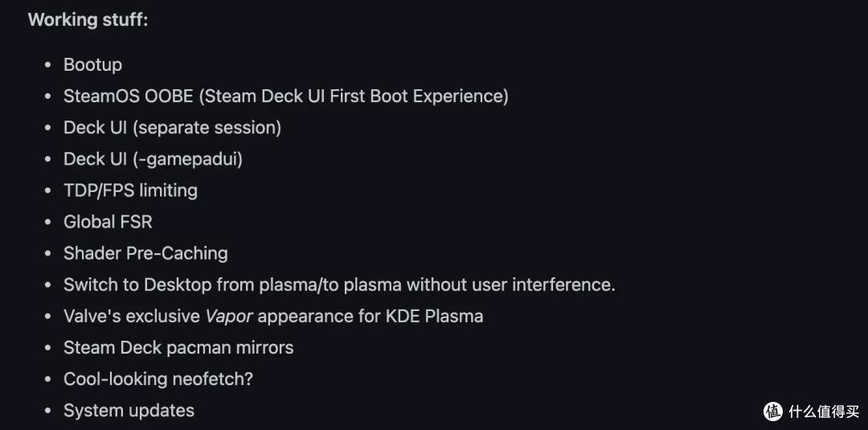Image resolution: width=868 pixels, height=430 pixels.
Task: Click the 'Working stuff:' heading
Action: point(88,20)
